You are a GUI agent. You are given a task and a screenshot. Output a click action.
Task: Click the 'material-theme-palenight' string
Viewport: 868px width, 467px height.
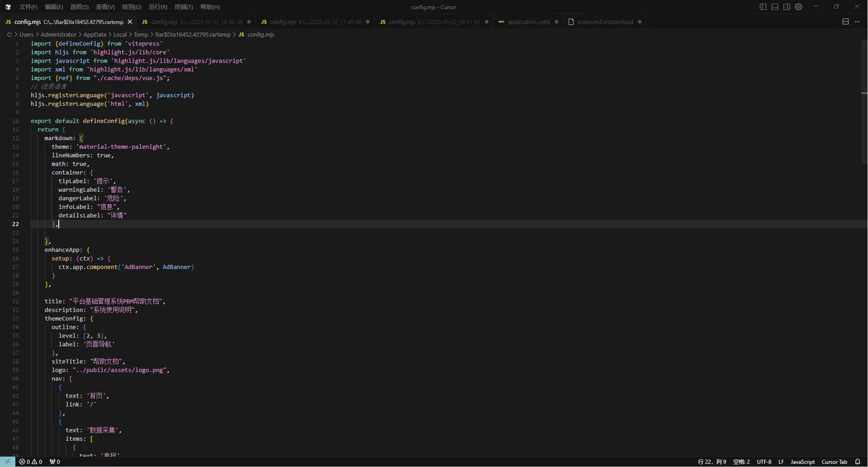(x=122, y=147)
